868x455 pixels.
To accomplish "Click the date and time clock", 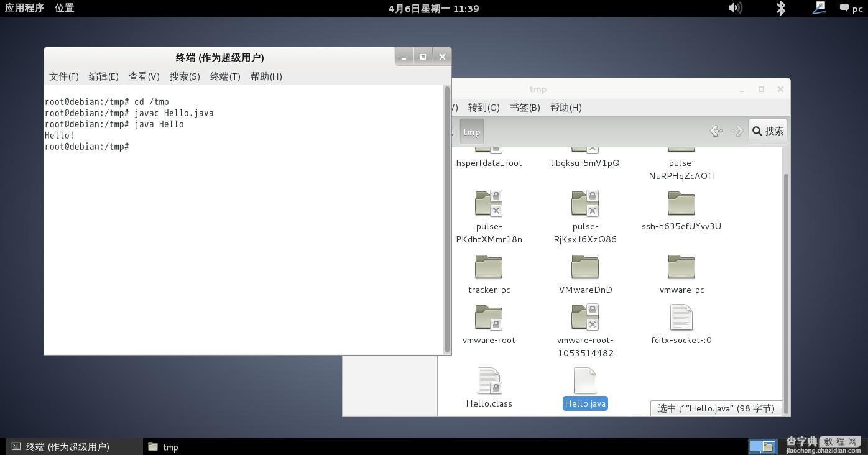I will pyautogui.click(x=433, y=8).
